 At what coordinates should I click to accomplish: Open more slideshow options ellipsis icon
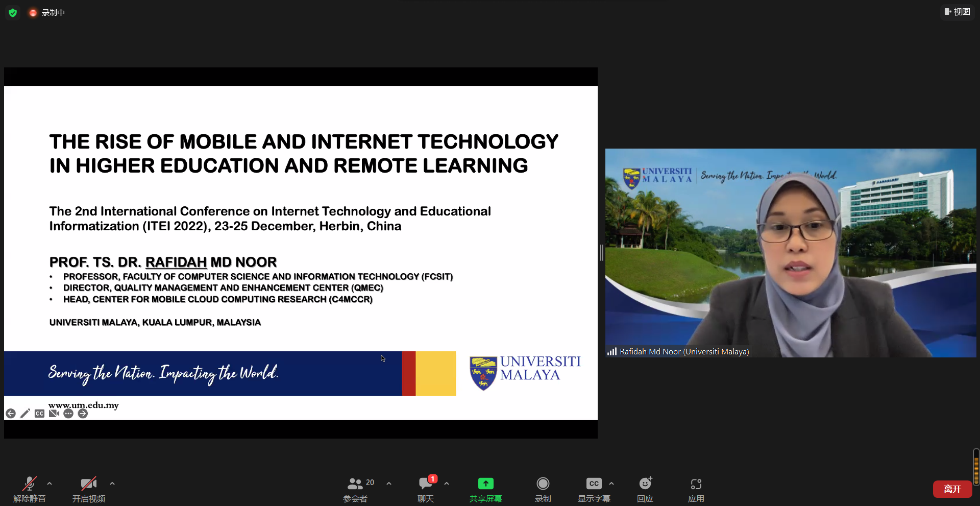point(68,414)
